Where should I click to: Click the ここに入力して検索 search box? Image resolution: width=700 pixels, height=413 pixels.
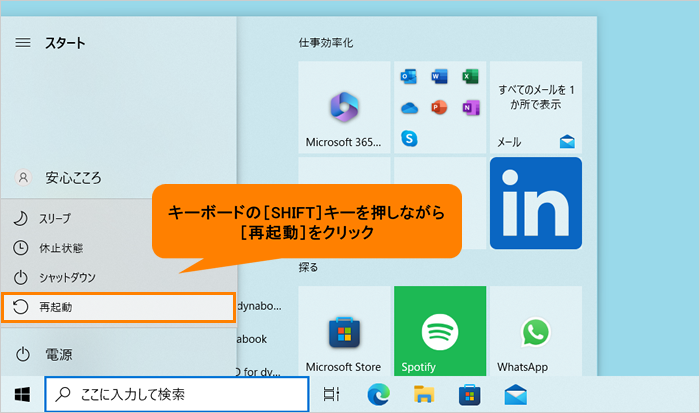tap(177, 394)
